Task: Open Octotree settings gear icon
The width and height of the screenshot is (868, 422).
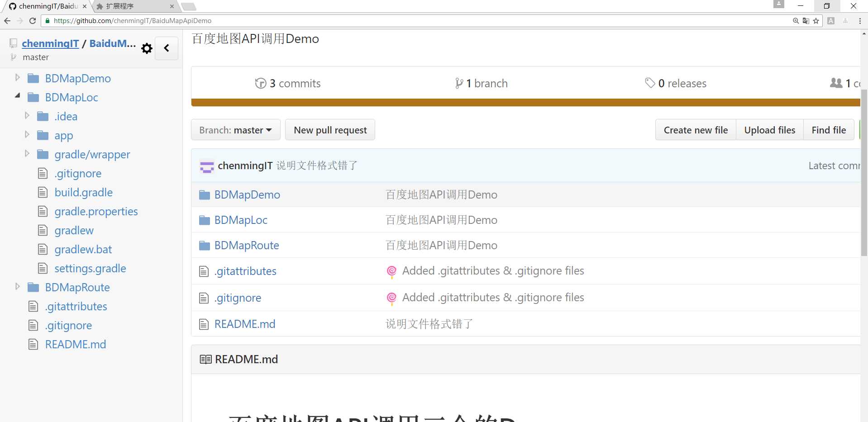Action: point(147,48)
